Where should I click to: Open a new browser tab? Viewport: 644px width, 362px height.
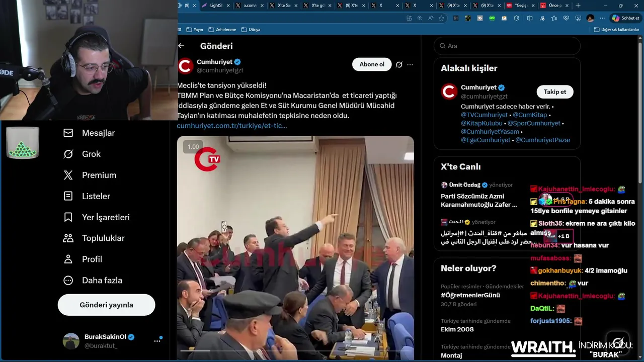(578, 6)
